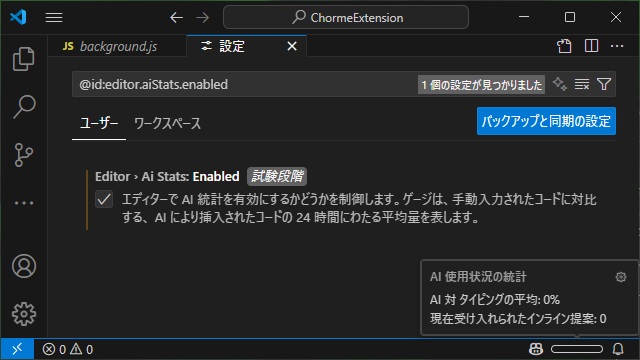The width and height of the screenshot is (640, 360).
Task: Click the AI usage gauge bar in status bar
Action: click(577, 349)
